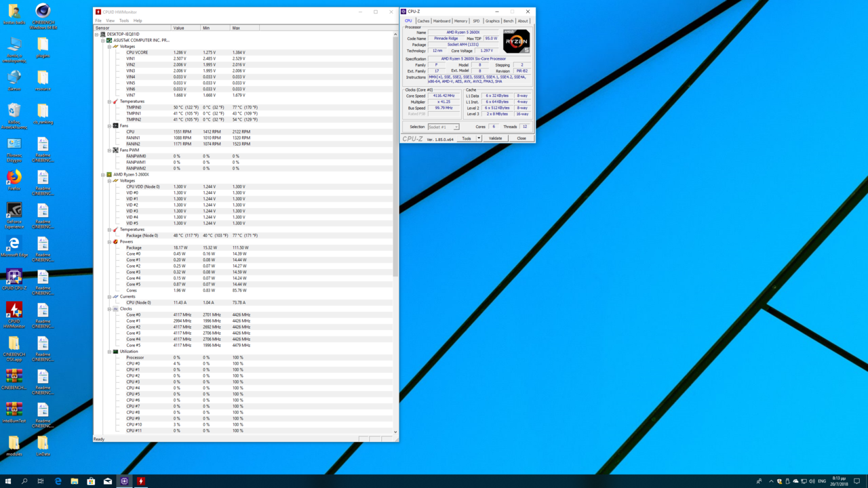This screenshot has height=488, width=868.
Task: Open the Tools dropdown arrow in CPU-Z
Action: [x=479, y=138]
